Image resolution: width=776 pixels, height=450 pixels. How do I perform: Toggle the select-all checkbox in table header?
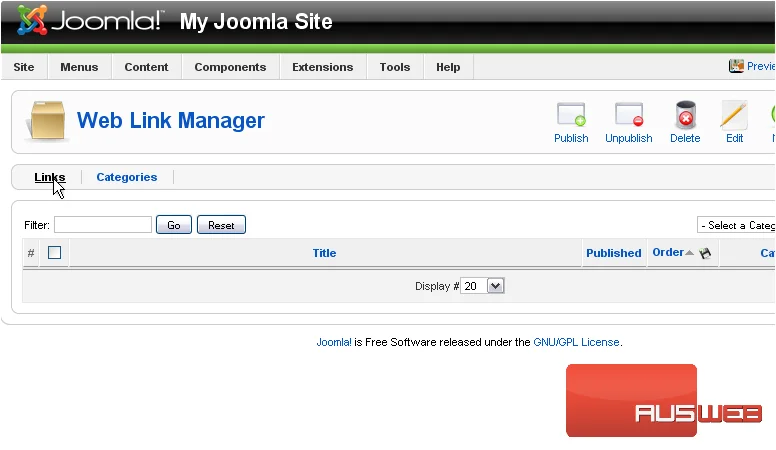tap(54, 252)
